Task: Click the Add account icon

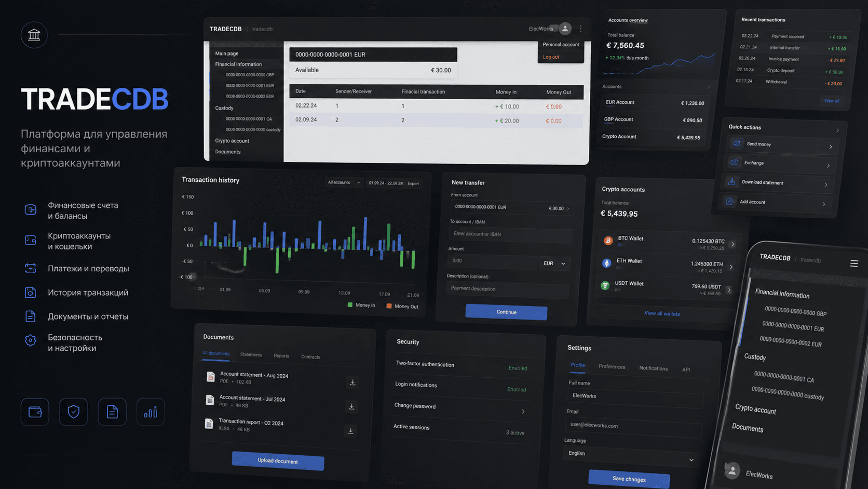Action: pos(729,201)
